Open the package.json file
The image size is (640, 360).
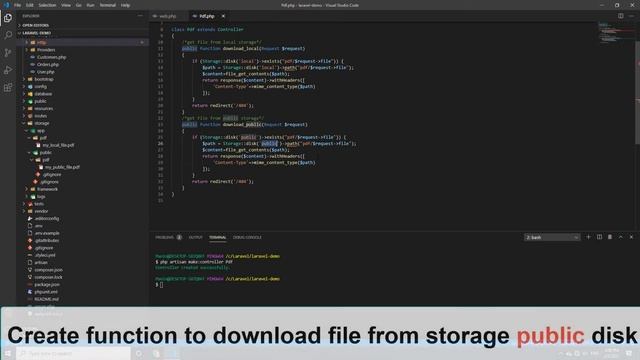coord(47,284)
